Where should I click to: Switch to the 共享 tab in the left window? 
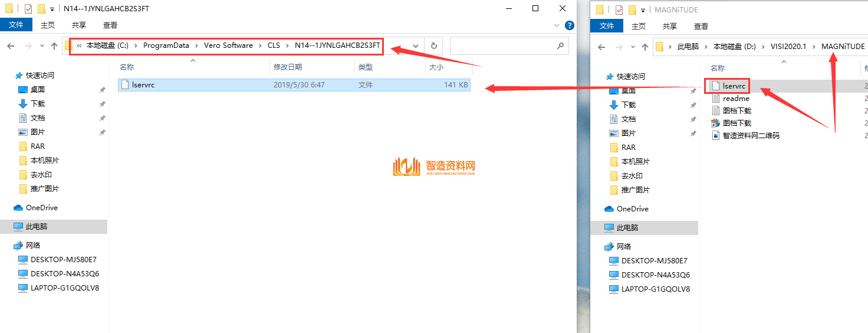(79, 25)
